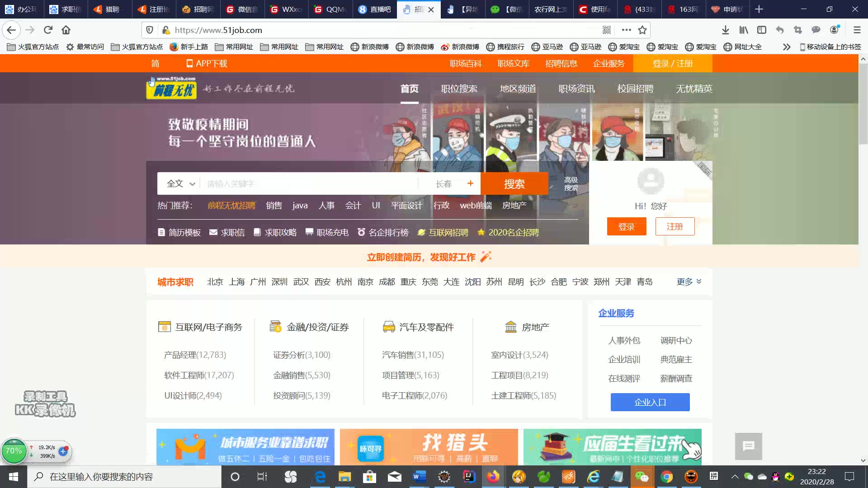
Task: Switch to the 直播吧 browser tab
Action: click(x=374, y=9)
